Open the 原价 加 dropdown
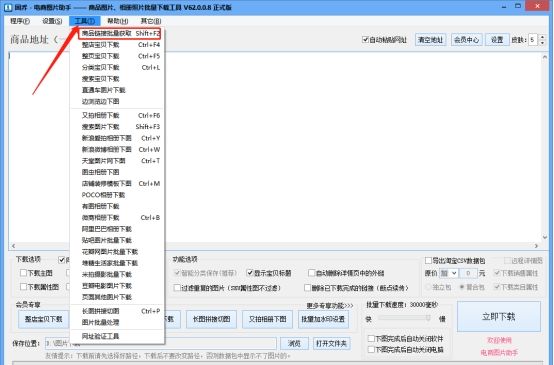Image resolution: width=554 pixels, height=365 pixels. (449, 273)
